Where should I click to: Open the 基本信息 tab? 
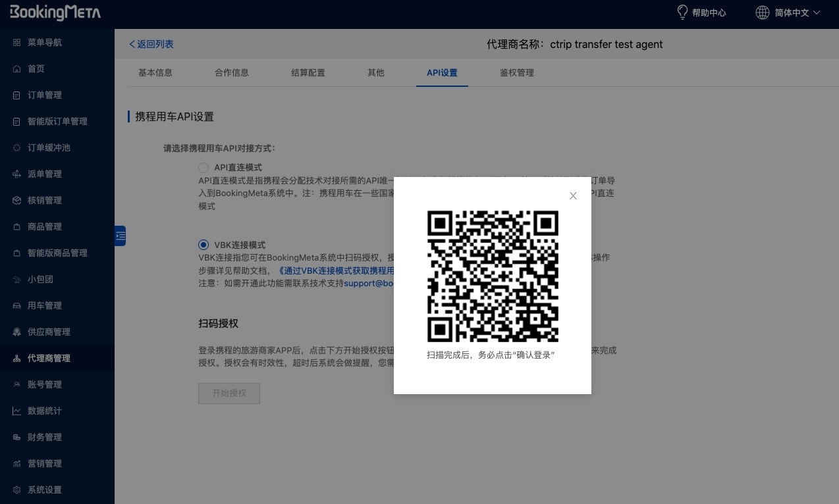coord(155,73)
